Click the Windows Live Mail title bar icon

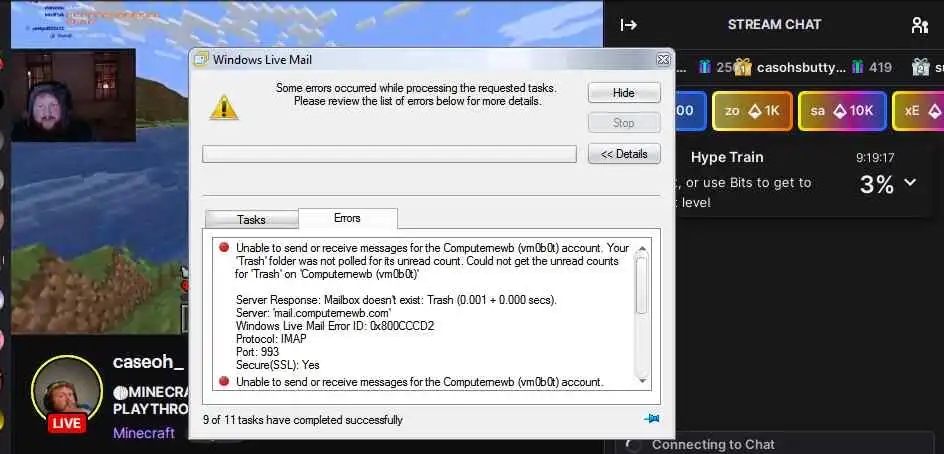pyautogui.click(x=200, y=60)
